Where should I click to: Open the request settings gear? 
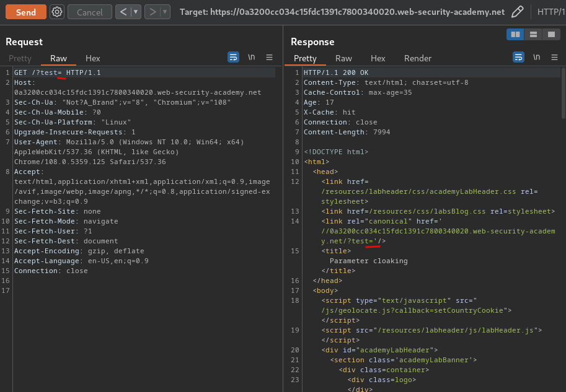[56, 12]
